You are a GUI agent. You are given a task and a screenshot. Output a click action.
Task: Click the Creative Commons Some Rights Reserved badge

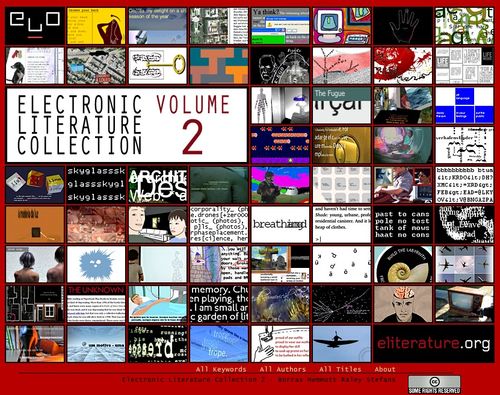(x=434, y=384)
